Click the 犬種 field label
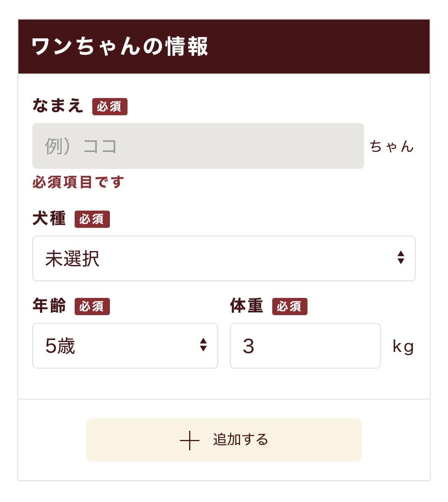The height and width of the screenshot is (502, 448). tap(49, 219)
